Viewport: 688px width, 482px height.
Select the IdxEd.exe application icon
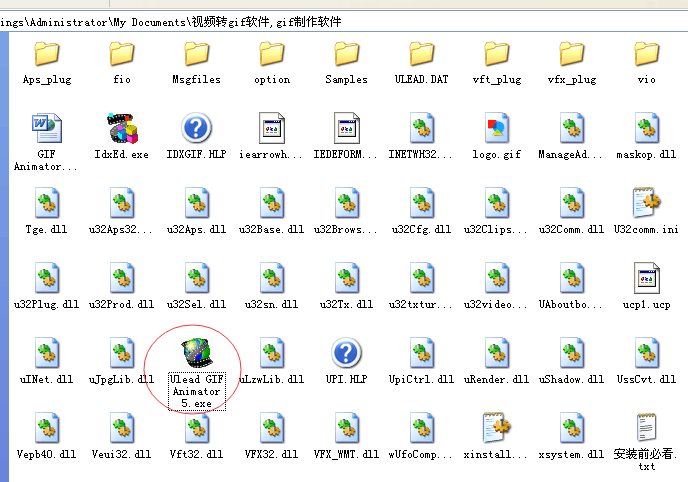(122, 128)
